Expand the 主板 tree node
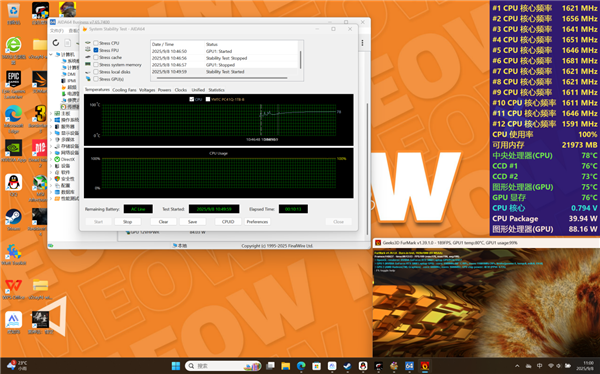This screenshot has height=374, width=600. (51, 113)
